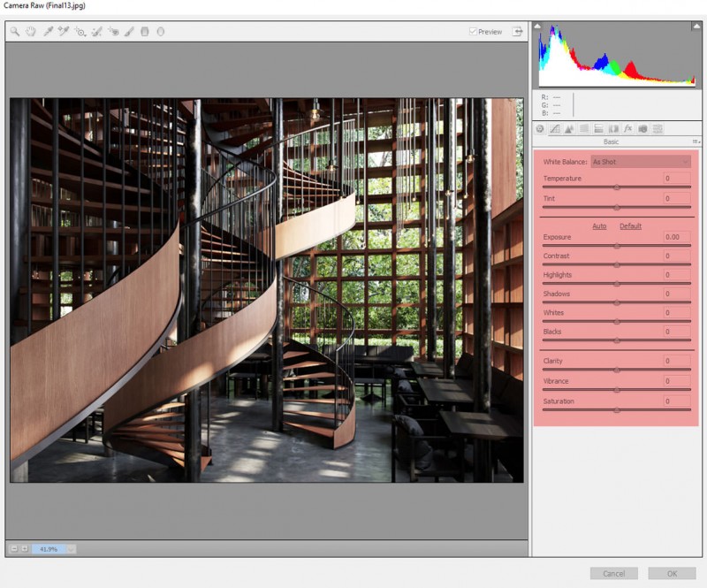Click the Auto tone link
This screenshot has width=707, height=588.
point(599,226)
